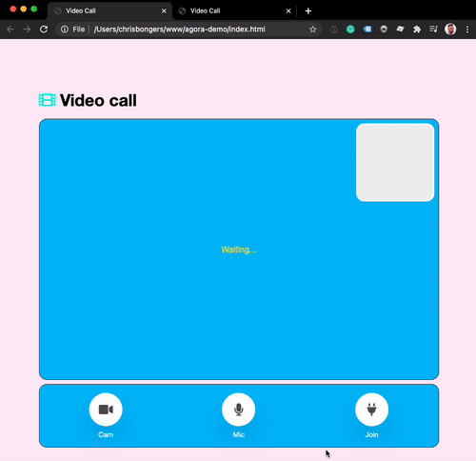Show site information via the File info icon
The width and height of the screenshot is (476, 461).
65,30
